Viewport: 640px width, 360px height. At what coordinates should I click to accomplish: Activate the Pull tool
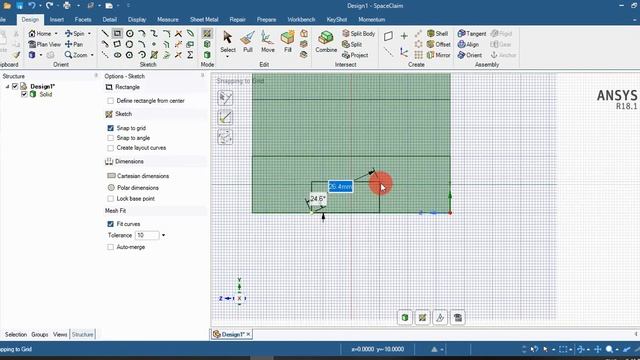[x=248, y=42]
